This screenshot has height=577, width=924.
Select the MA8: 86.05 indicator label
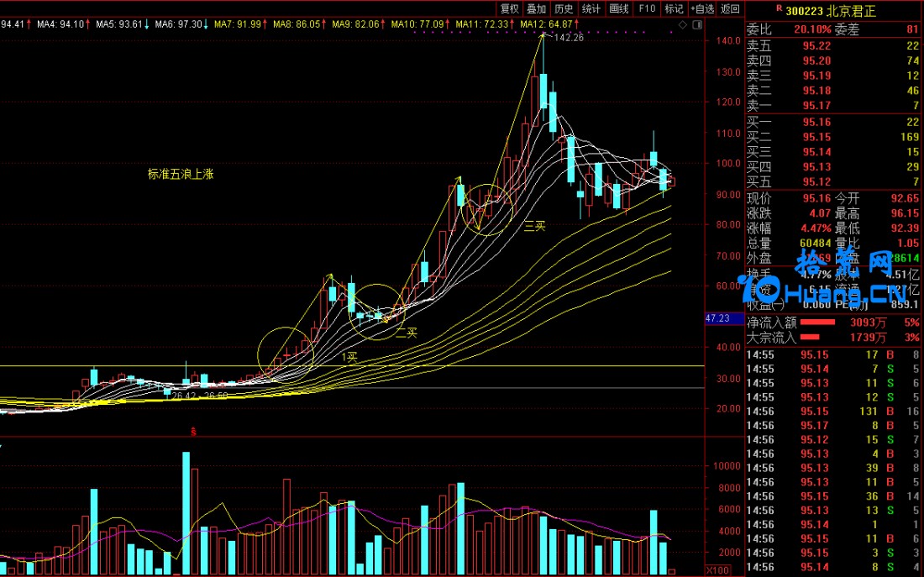click(x=299, y=24)
